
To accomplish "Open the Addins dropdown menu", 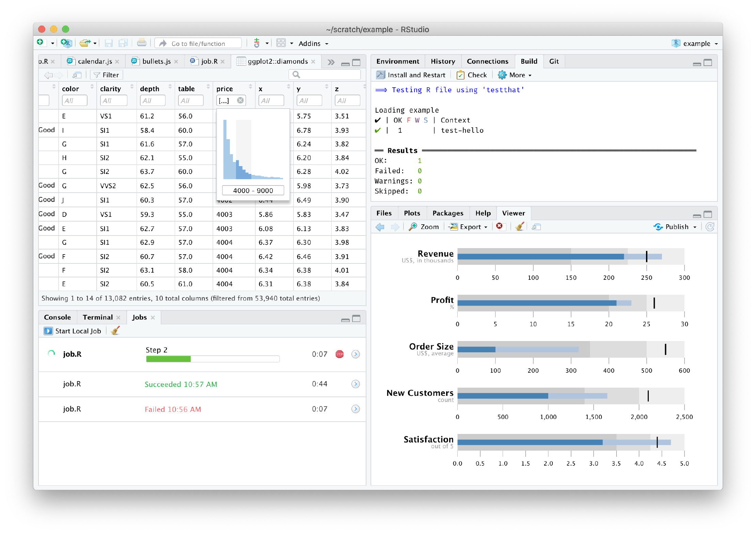I will point(312,43).
